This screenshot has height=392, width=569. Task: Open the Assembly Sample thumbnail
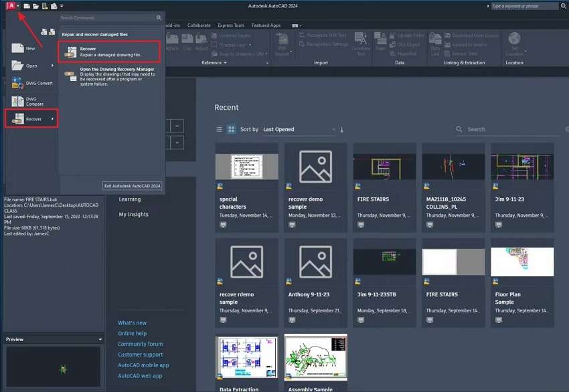coord(316,358)
